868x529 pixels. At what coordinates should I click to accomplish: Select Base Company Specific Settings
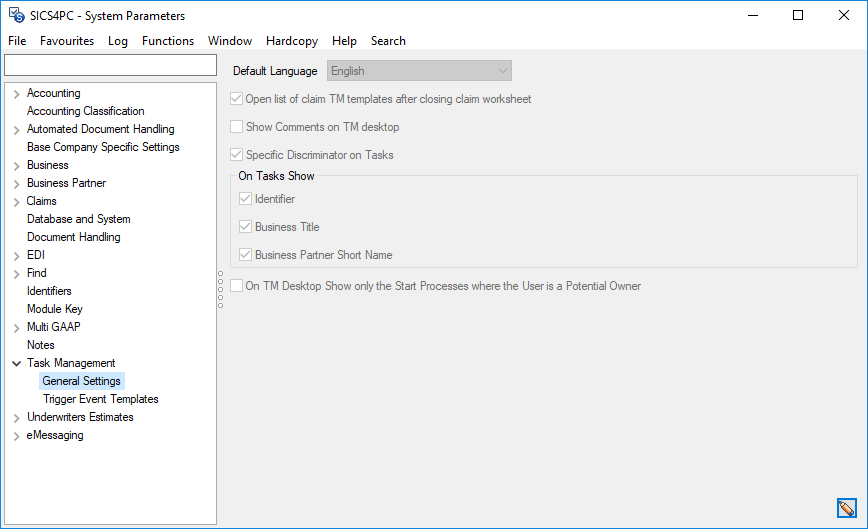(x=104, y=147)
